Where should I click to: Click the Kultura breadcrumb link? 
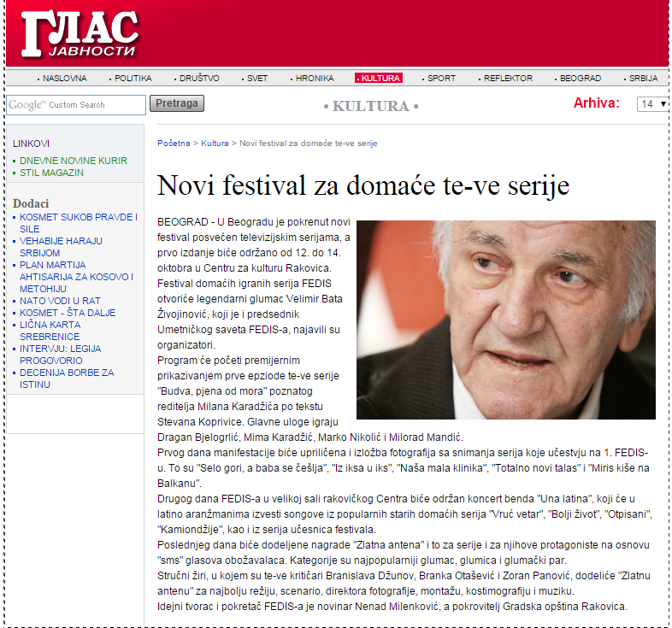tap(215, 144)
